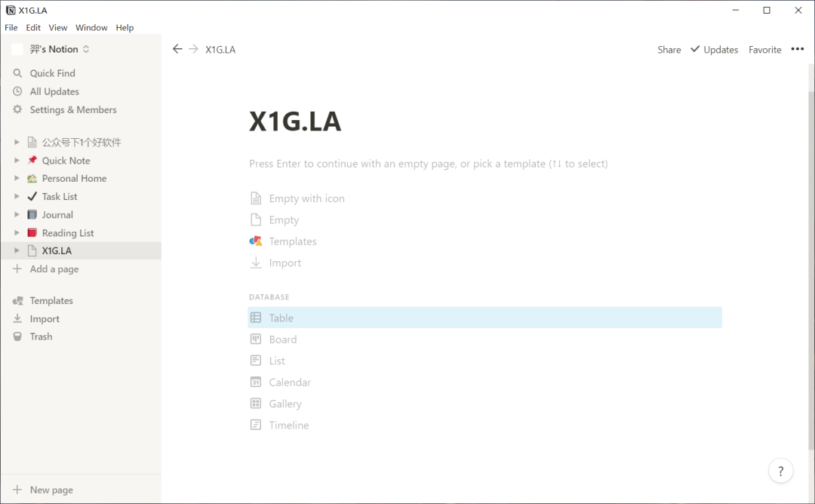Click the Settings & Members gear icon
The image size is (815, 504).
point(17,109)
